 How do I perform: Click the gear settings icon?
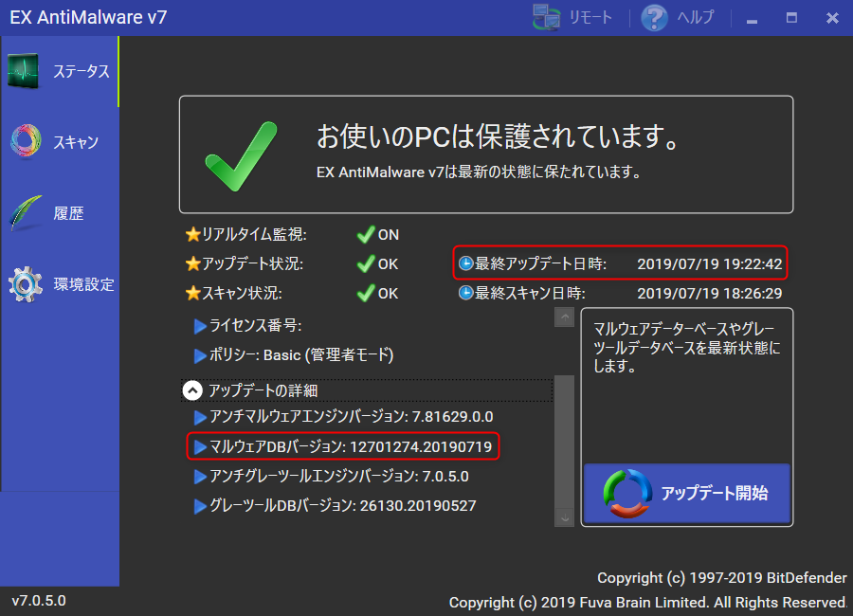pos(25,284)
